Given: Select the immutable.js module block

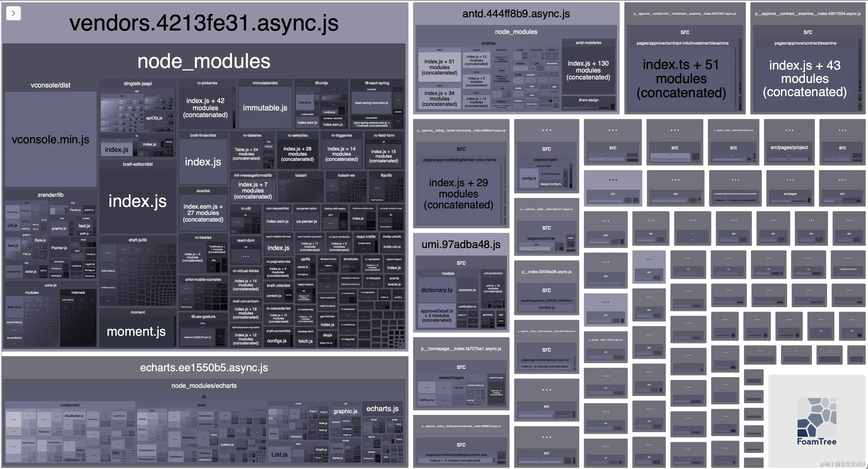Looking at the screenshot, I should [265, 108].
